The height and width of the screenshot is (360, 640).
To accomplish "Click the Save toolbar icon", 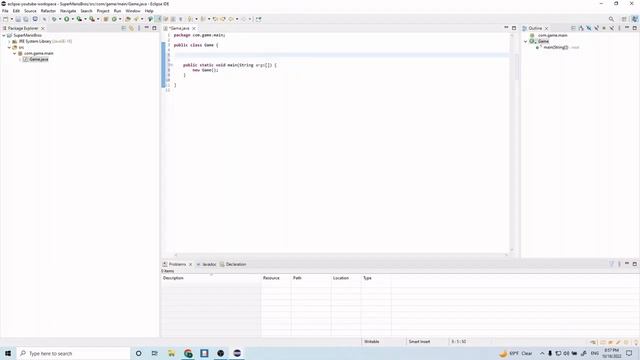I will tap(18, 19).
